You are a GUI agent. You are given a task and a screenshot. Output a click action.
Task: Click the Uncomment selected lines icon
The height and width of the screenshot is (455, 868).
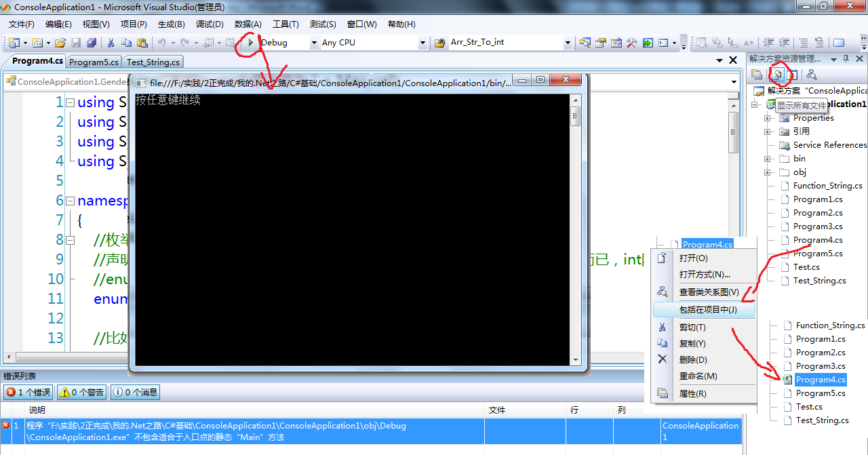819,43
